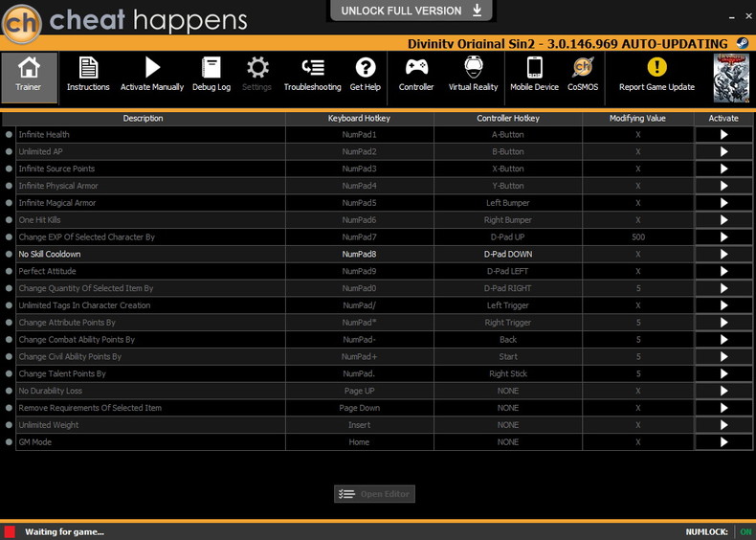This screenshot has width=756, height=540.
Task: Activate GM Mode cheat
Action: click(x=723, y=442)
